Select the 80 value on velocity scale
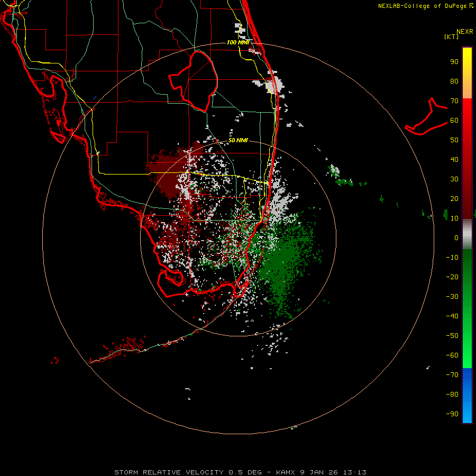Viewport: 476px width, 476px height. (454, 81)
